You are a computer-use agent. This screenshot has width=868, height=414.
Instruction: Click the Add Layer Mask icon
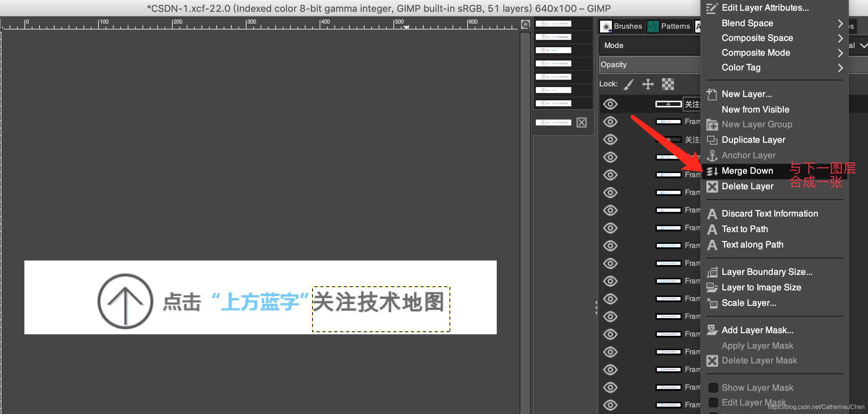click(x=712, y=330)
